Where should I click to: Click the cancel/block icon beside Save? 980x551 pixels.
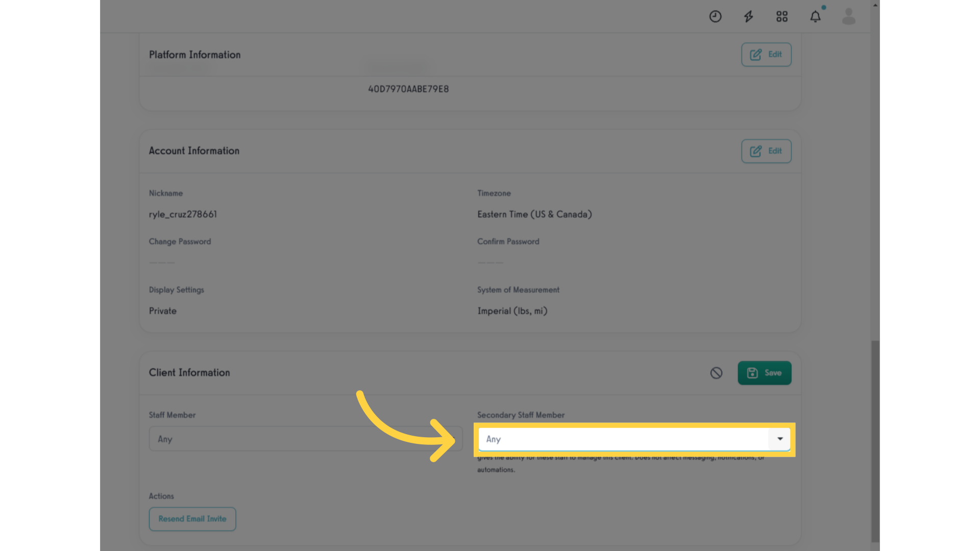click(x=716, y=373)
